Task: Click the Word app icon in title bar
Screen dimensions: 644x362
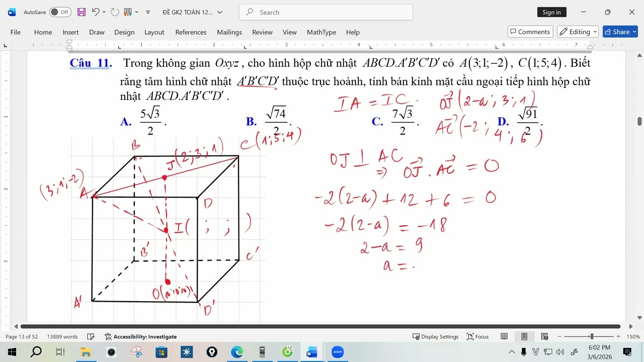Action: point(12,12)
